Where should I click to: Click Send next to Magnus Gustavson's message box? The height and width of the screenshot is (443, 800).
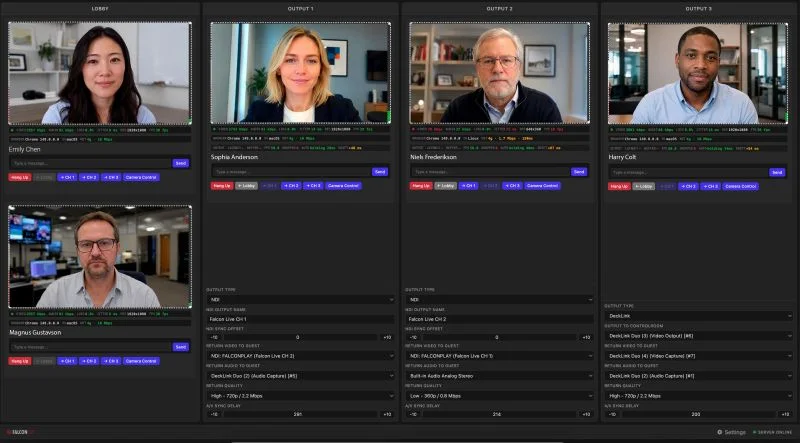[x=181, y=347]
